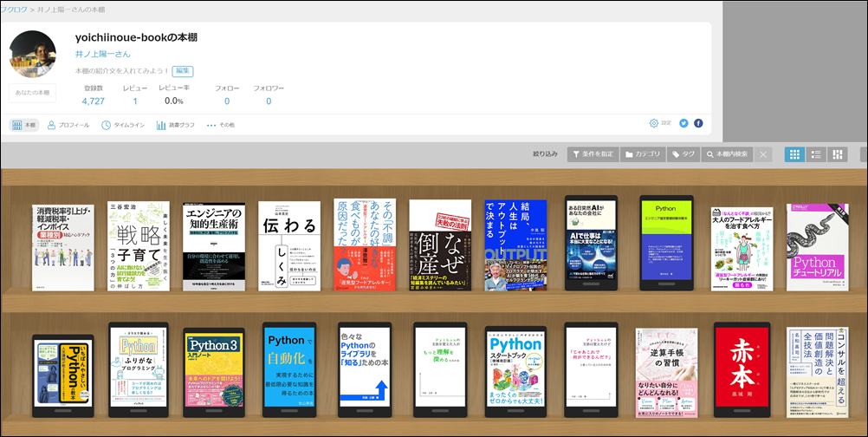The height and width of the screenshot is (437, 868).
Task: Open the カテゴリ filter
Action: coord(642,154)
